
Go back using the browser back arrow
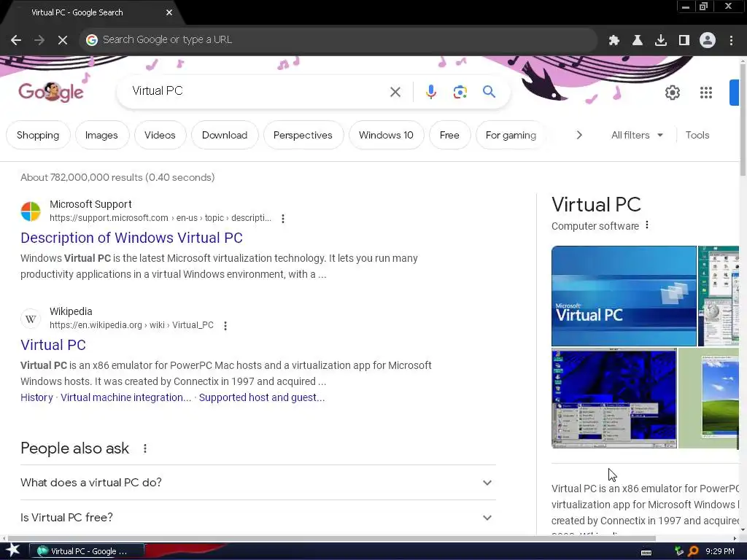[16, 40]
